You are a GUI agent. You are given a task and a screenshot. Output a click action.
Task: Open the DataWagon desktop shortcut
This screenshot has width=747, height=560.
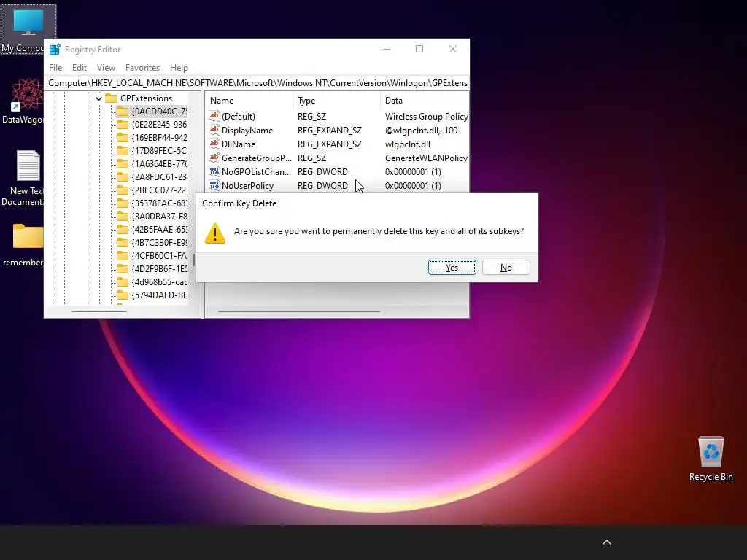[x=25, y=101]
